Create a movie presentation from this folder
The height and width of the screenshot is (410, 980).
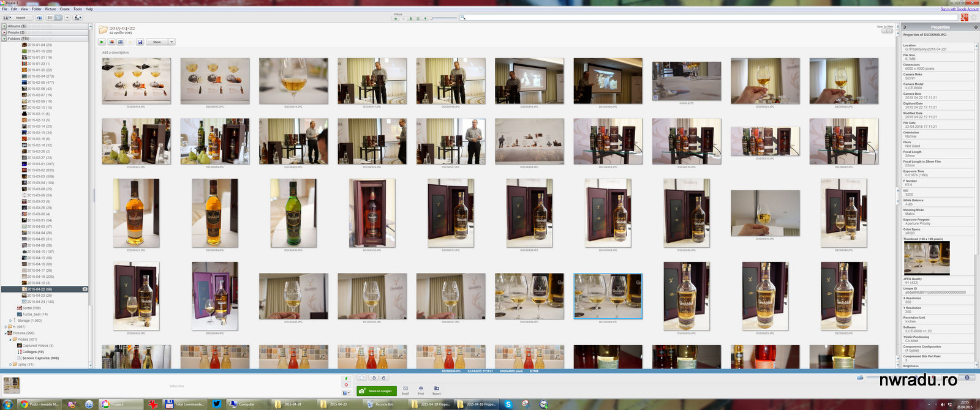121,42
